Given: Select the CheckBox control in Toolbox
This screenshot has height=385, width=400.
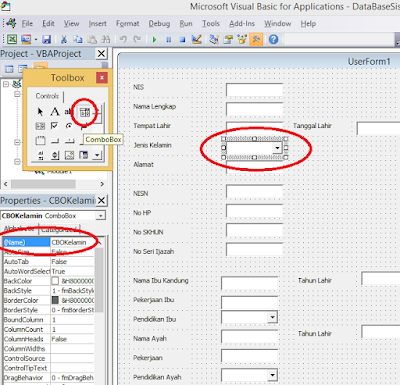Looking at the screenshot, I should (54, 126).
